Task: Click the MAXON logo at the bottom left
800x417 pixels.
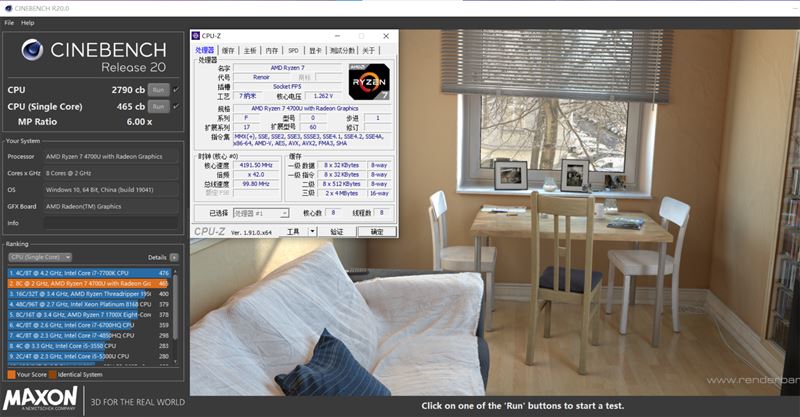Action: point(40,399)
